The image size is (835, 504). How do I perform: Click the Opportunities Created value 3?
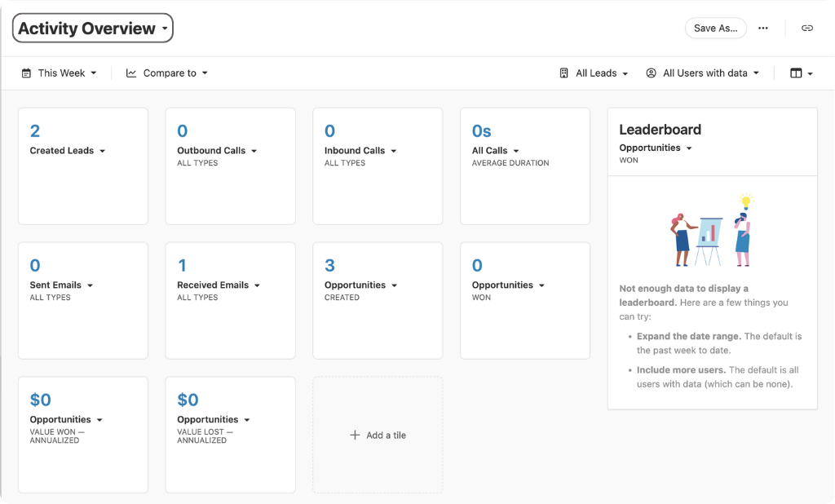coord(330,265)
